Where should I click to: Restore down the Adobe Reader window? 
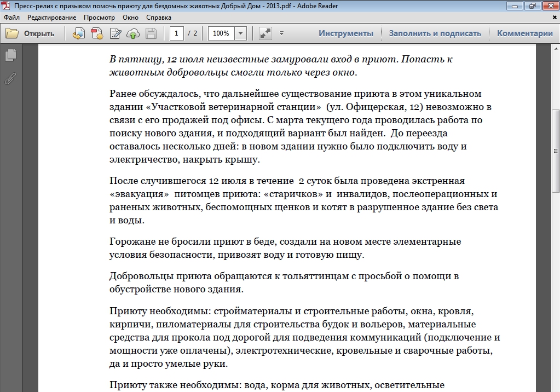click(533, 5)
